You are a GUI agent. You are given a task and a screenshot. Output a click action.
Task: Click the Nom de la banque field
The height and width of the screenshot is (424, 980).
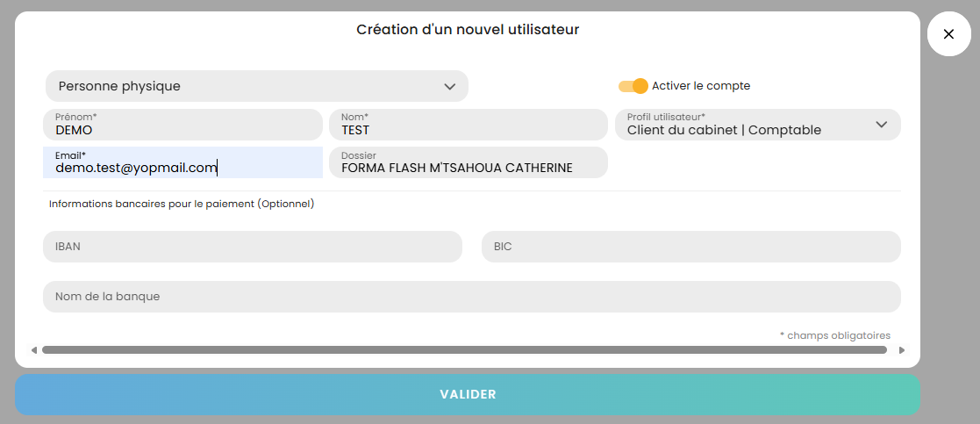coord(471,297)
